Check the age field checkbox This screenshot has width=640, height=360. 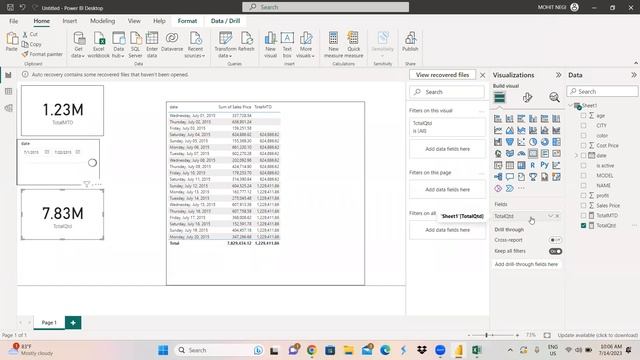point(583,116)
